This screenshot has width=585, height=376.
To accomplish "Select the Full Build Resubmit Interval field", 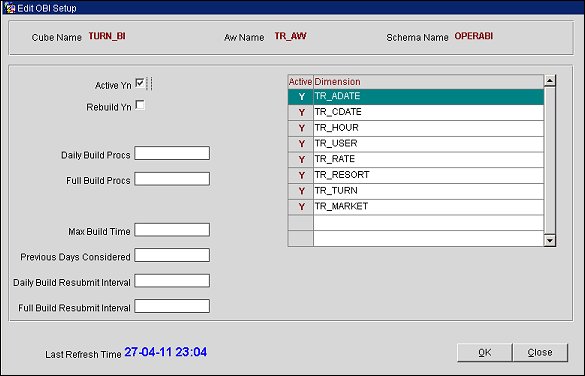I will click(172, 306).
